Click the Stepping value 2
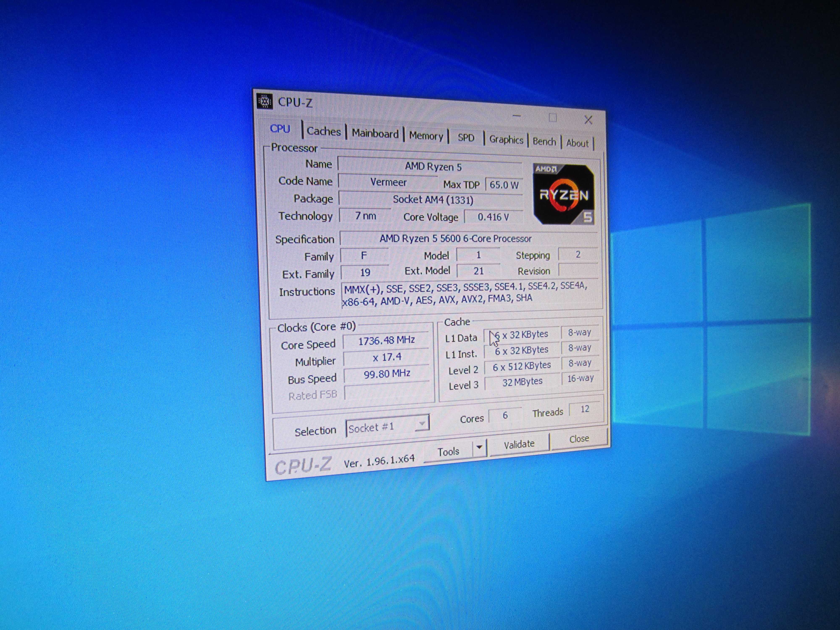 point(577,255)
